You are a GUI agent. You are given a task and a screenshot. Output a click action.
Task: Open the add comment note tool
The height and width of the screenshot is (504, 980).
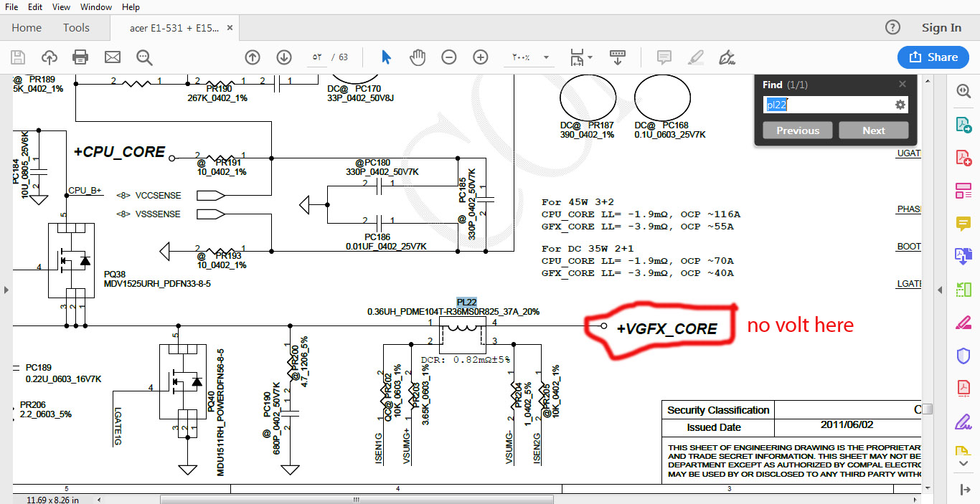pyautogui.click(x=664, y=57)
